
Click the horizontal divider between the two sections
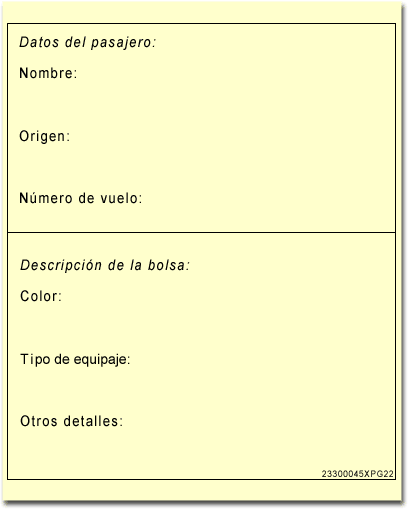coord(202,232)
